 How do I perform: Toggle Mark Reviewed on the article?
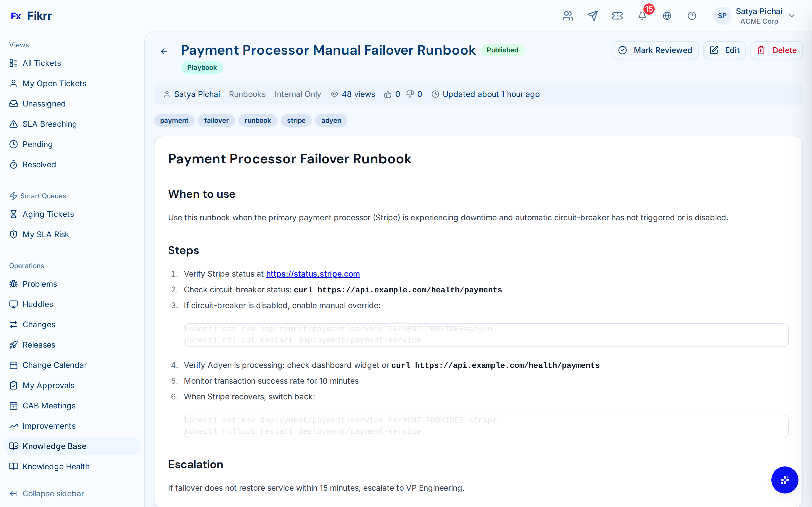pos(655,50)
